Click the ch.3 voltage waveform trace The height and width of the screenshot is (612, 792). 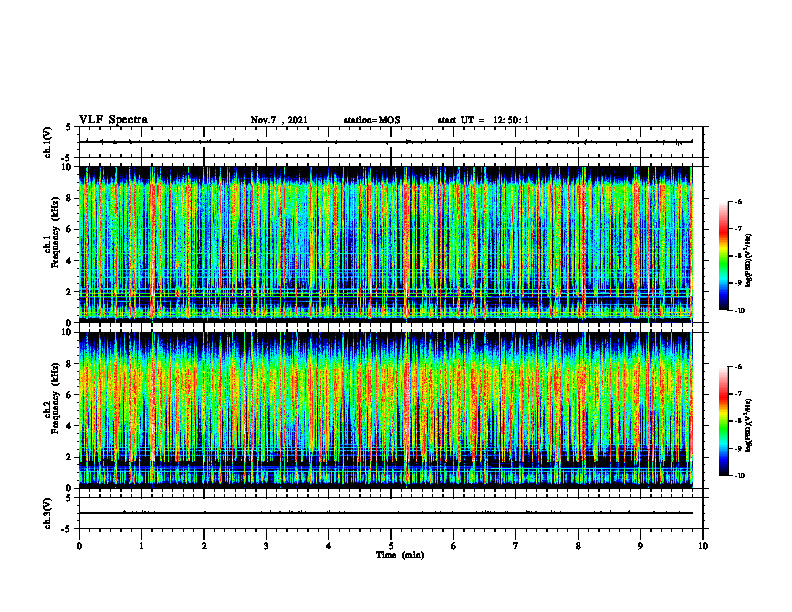pos(386,513)
